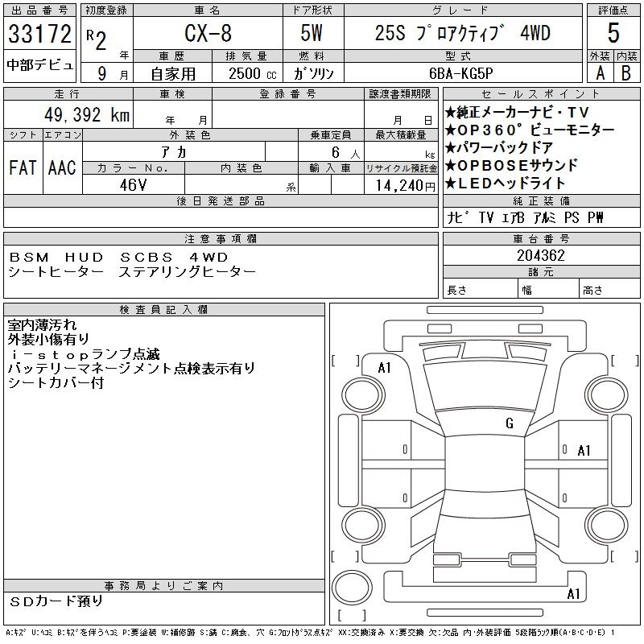Viewport: 644px width, 644px height.
Task: Click the seating capacity 6 人
Action: pyautogui.click(x=346, y=153)
